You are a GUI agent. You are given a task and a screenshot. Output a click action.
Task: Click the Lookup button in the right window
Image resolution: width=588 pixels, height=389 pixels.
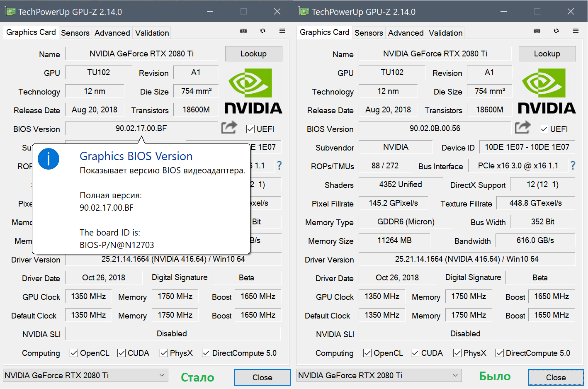pos(547,53)
